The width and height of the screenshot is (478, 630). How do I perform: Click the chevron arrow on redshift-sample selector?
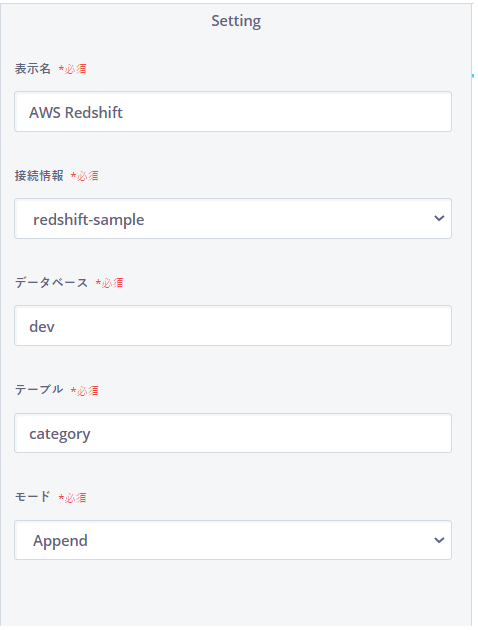[x=439, y=219]
